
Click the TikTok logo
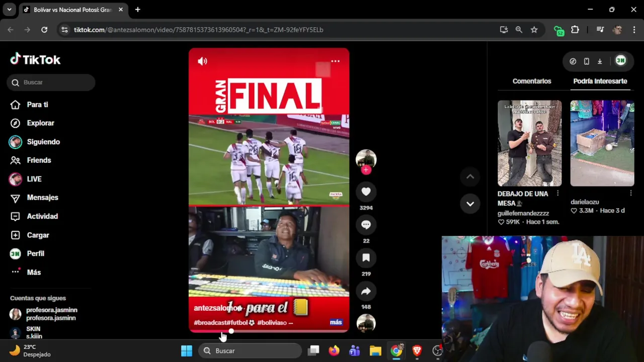click(x=35, y=59)
